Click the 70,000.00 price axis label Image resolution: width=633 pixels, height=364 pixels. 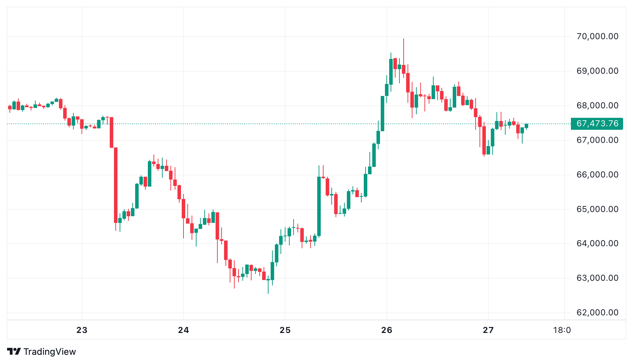[597, 37]
